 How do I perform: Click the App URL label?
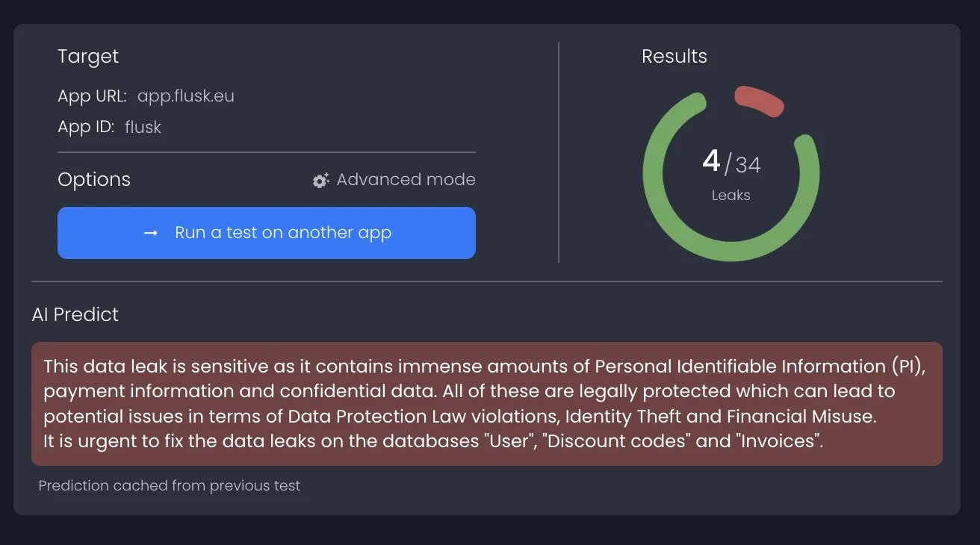[x=92, y=96]
